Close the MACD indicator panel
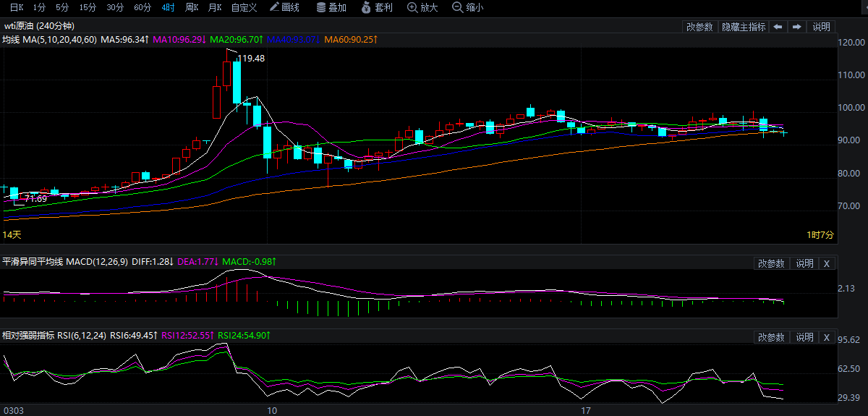868x416 pixels. click(827, 263)
